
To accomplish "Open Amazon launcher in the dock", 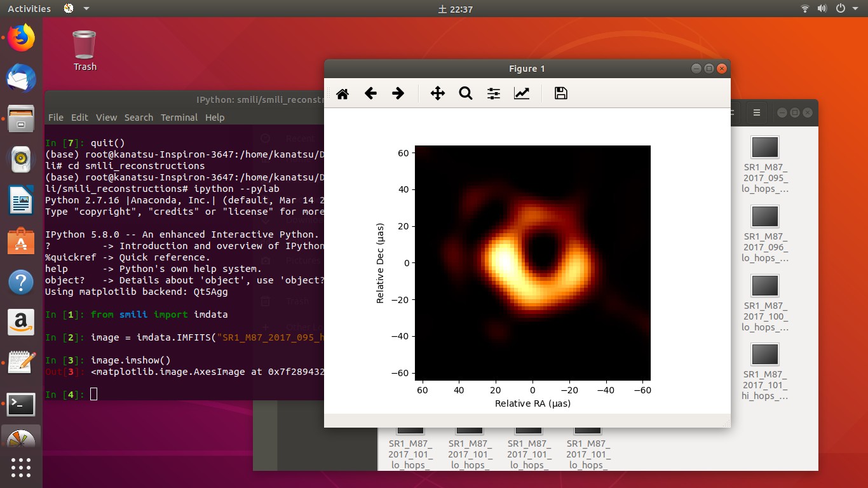I will (x=21, y=322).
